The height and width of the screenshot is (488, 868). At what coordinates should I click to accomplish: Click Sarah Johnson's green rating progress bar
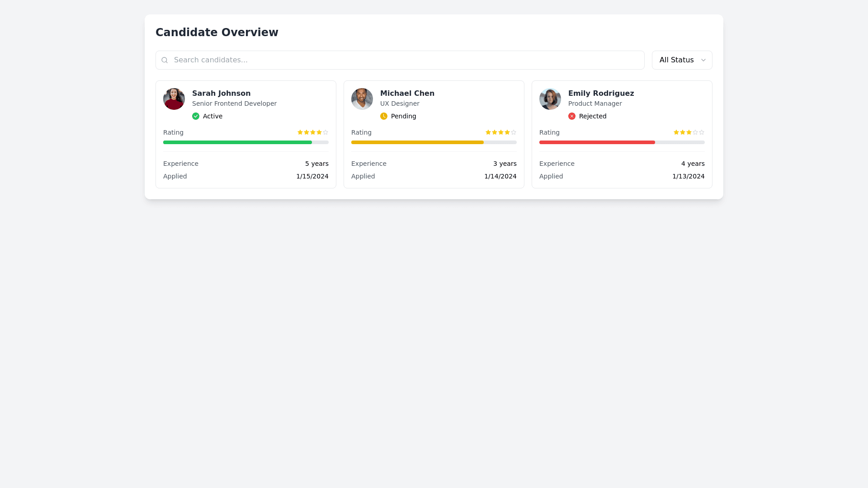[x=237, y=142]
